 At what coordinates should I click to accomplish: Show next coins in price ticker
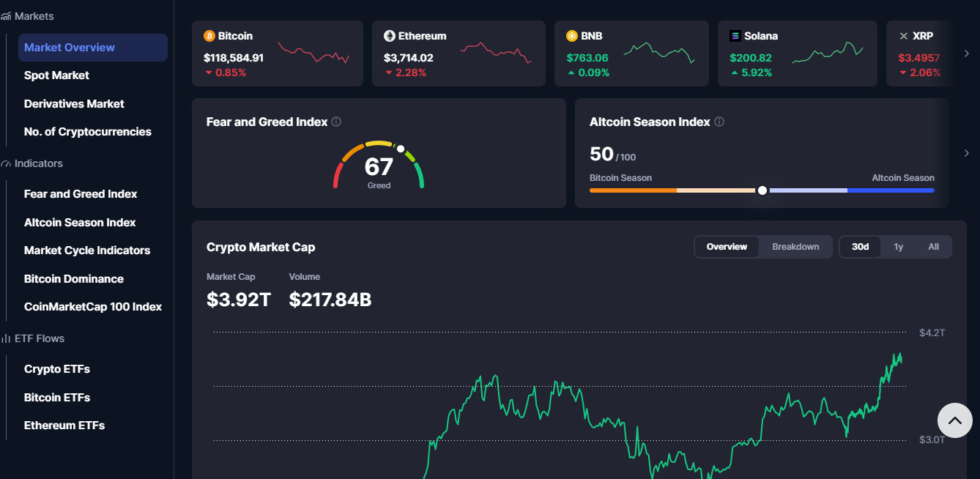[967, 53]
